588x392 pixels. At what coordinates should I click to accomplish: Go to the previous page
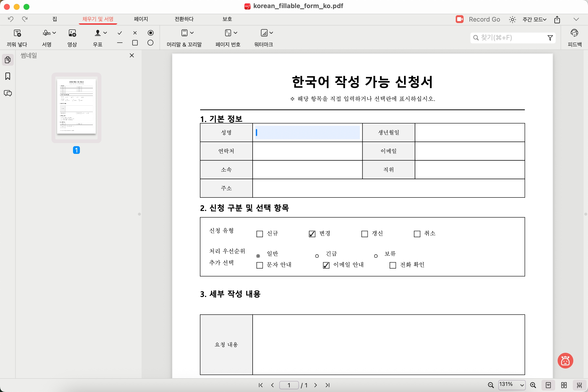[272, 385]
